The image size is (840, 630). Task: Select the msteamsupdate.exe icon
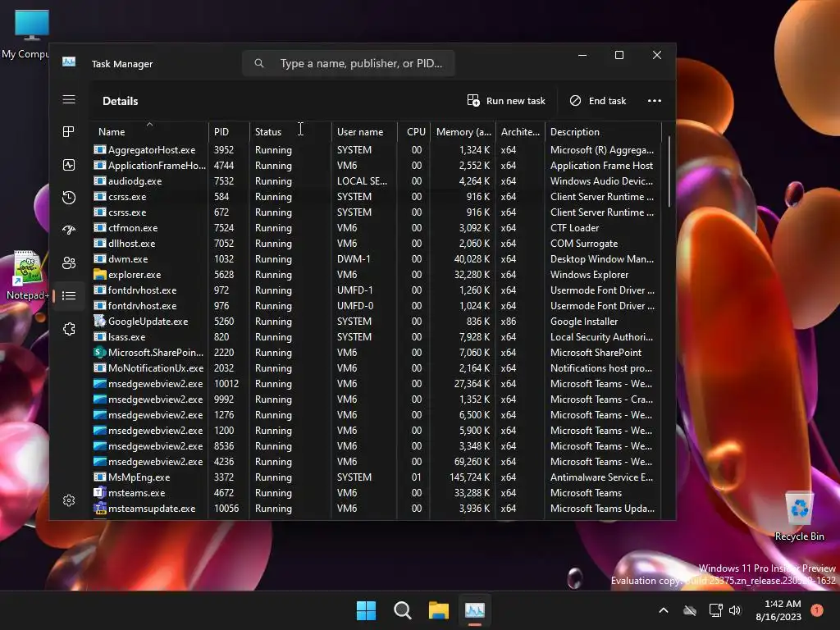[x=99, y=508]
